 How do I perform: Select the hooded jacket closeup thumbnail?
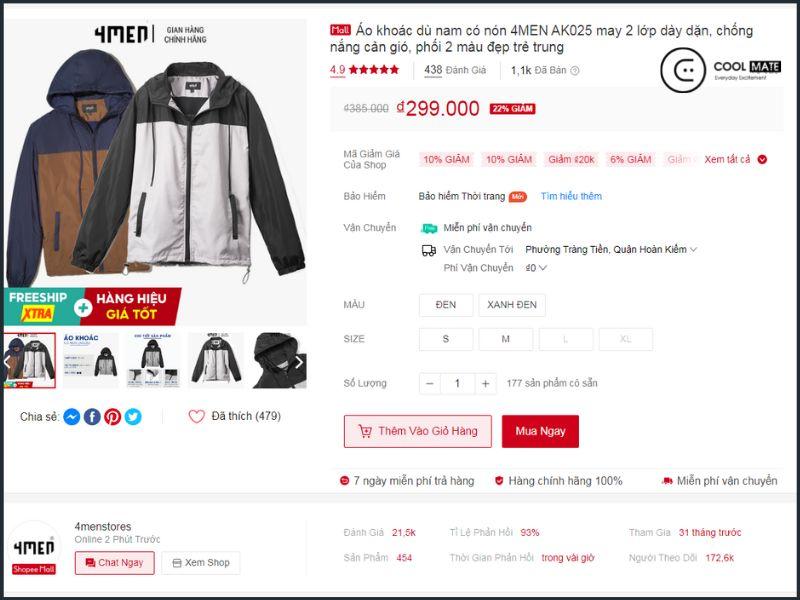pos(280,360)
